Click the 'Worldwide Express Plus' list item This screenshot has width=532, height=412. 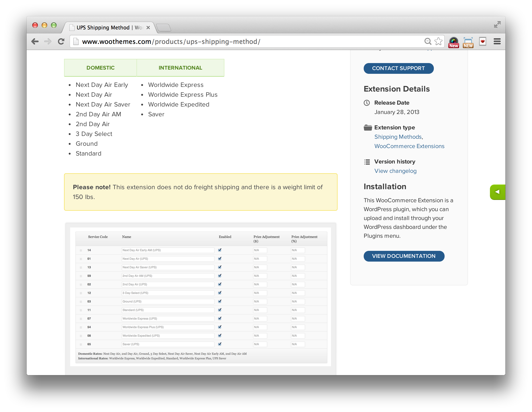[183, 95]
